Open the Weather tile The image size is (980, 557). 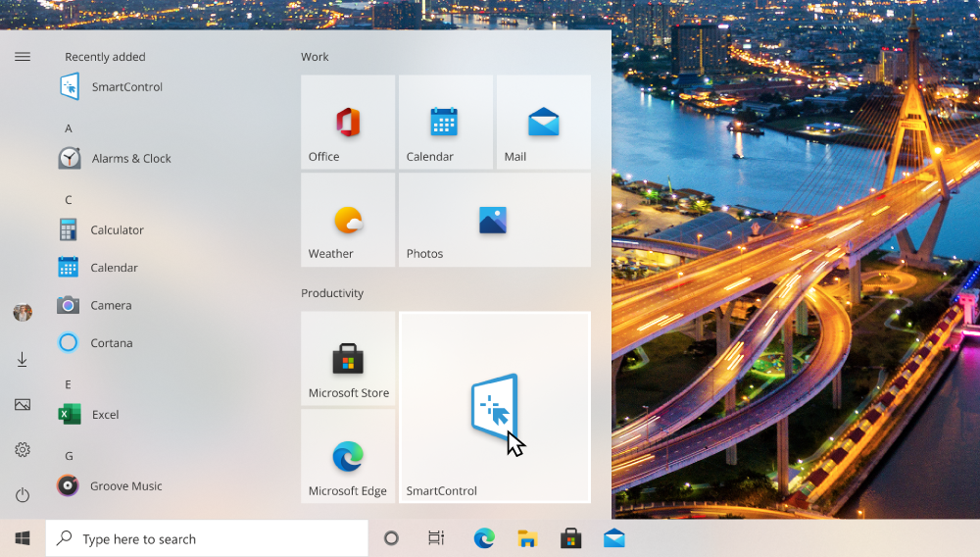tap(348, 220)
